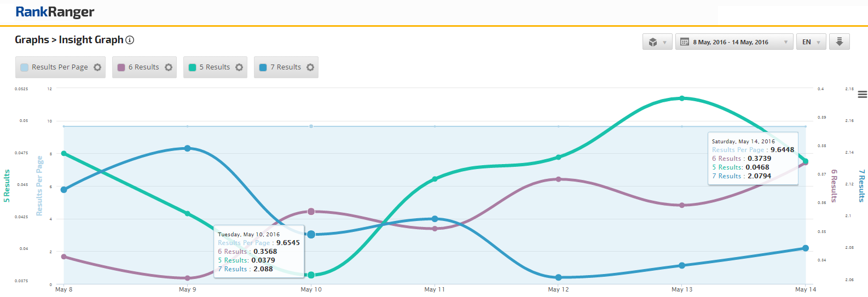
Task: Open the 6 Results gear settings
Action: [x=169, y=67]
